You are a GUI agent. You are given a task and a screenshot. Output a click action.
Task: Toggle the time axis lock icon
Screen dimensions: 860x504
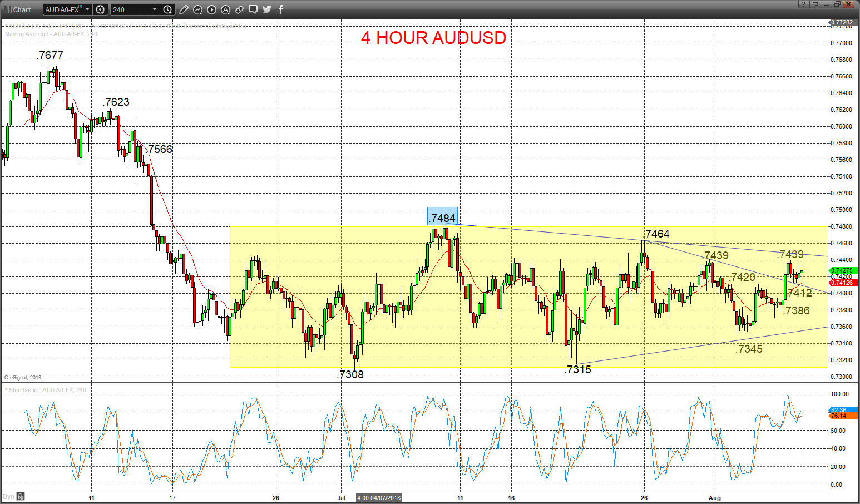[x=21, y=497]
